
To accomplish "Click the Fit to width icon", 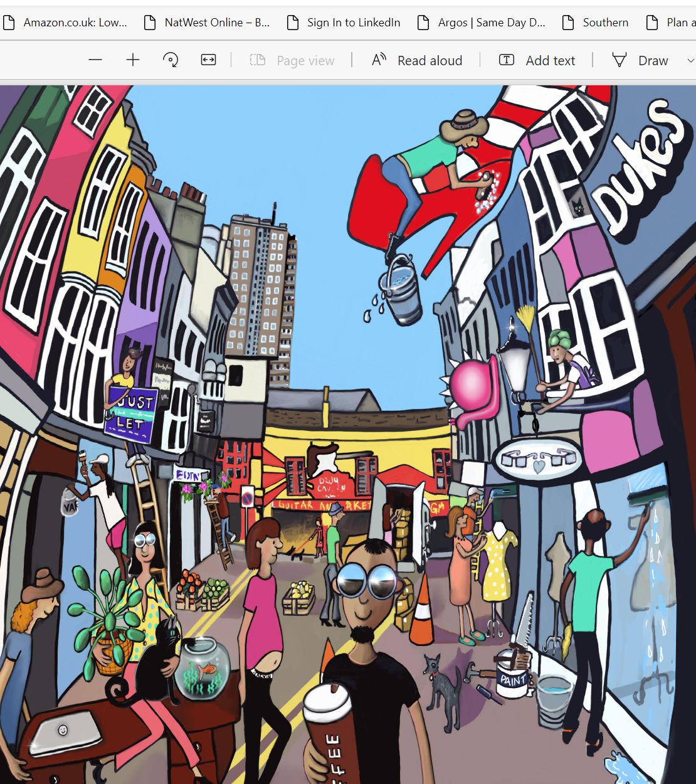I will [x=208, y=60].
